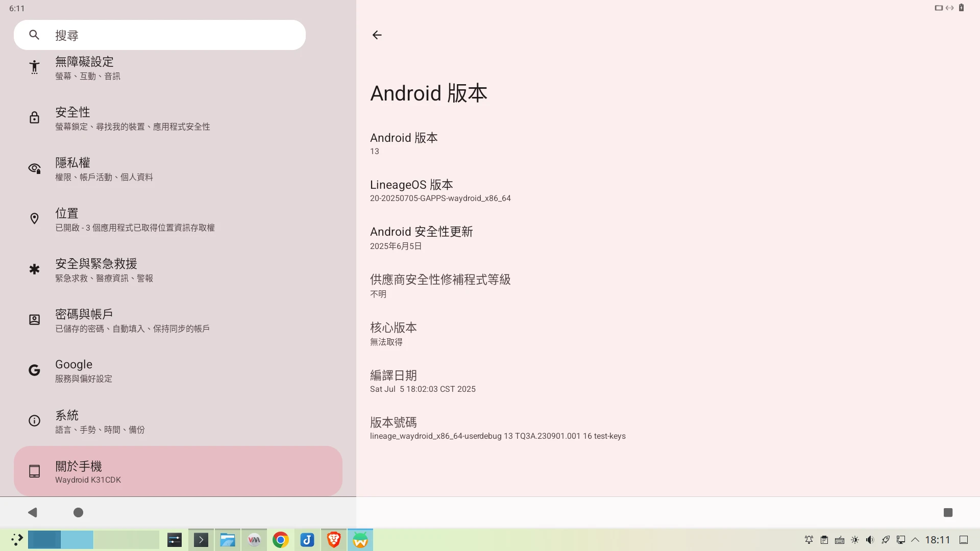Launch the Brave browser from the taskbar
Screen dimensions: 980x551
334,540
